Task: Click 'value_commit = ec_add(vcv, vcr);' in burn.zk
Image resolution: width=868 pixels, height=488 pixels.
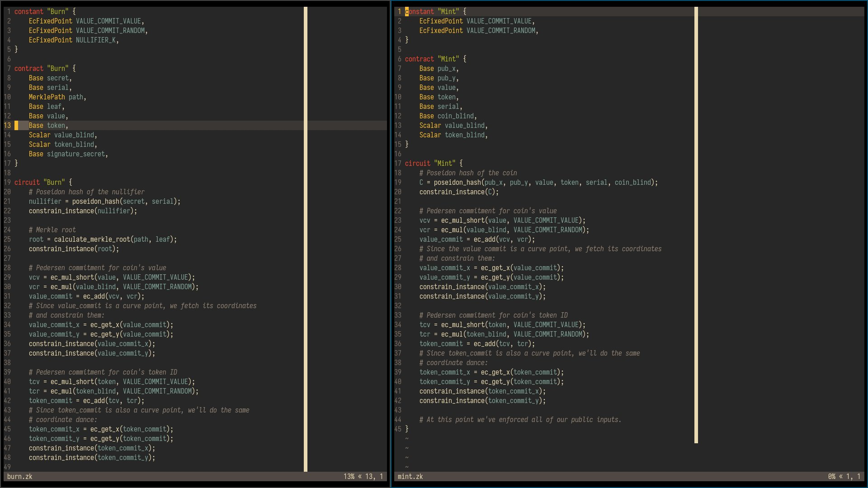Action: click(87, 296)
